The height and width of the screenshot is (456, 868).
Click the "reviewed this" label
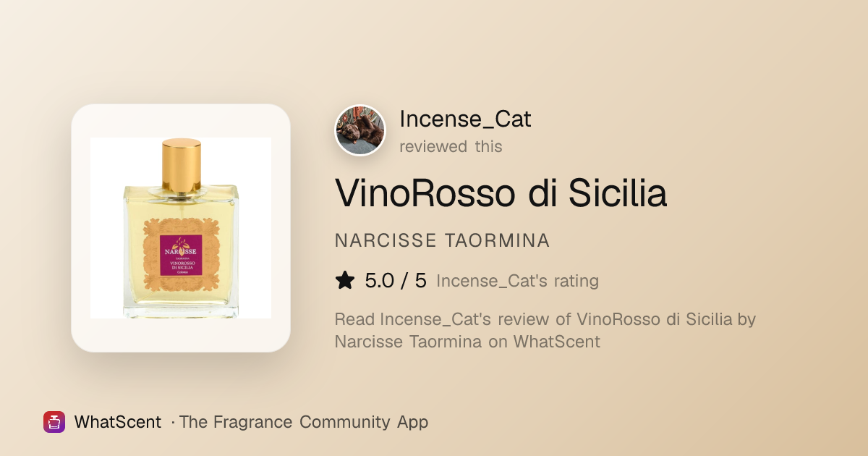[x=451, y=146]
